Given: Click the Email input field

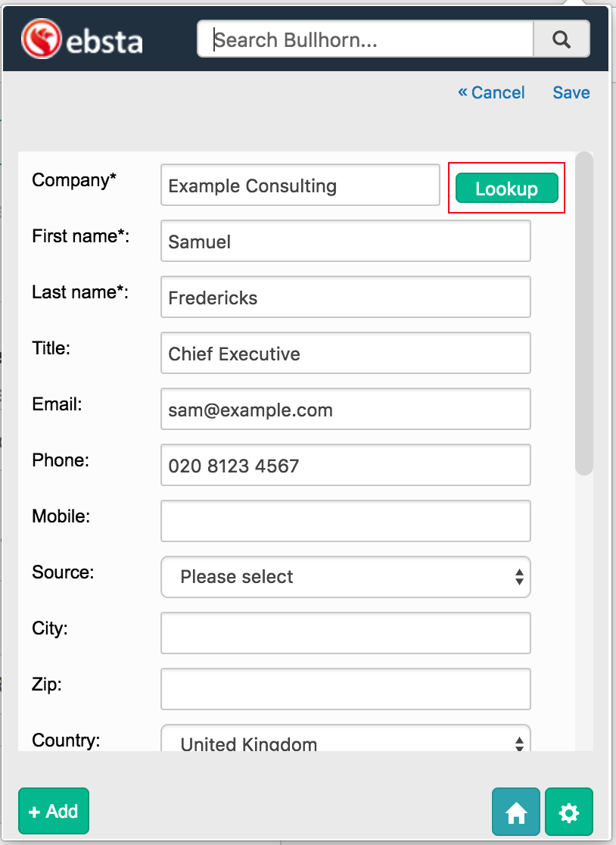Looking at the screenshot, I should [345, 410].
